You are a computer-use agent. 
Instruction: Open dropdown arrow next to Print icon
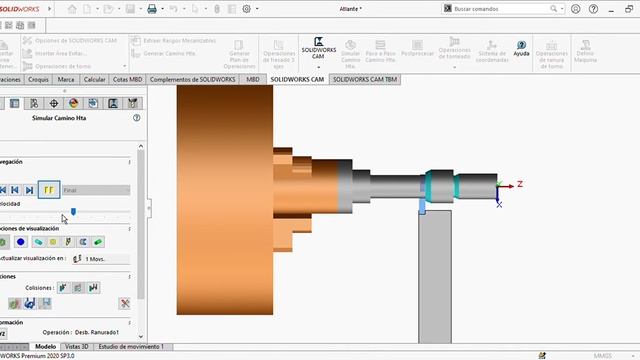[x=162, y=9]
